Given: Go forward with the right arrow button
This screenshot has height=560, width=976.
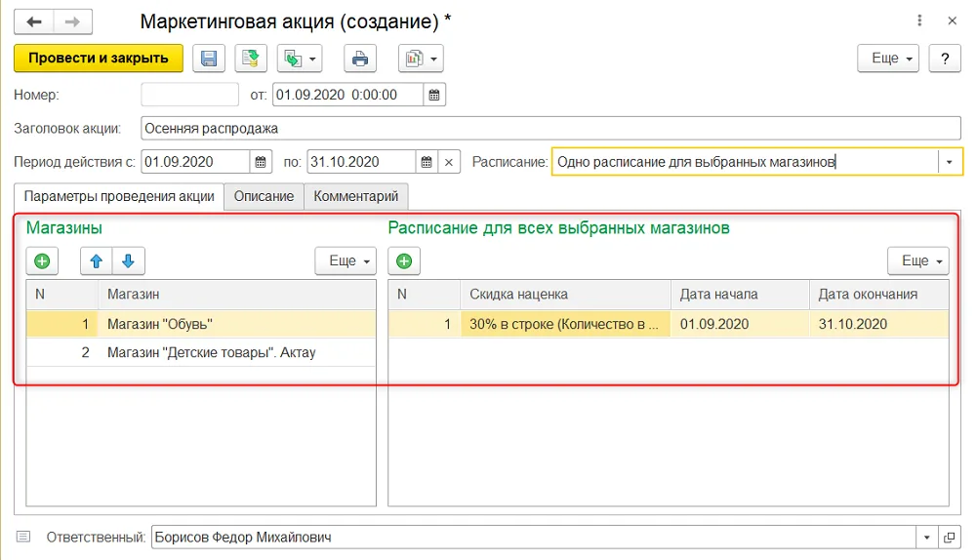Looking at the screenshot, I should [73, 21].
